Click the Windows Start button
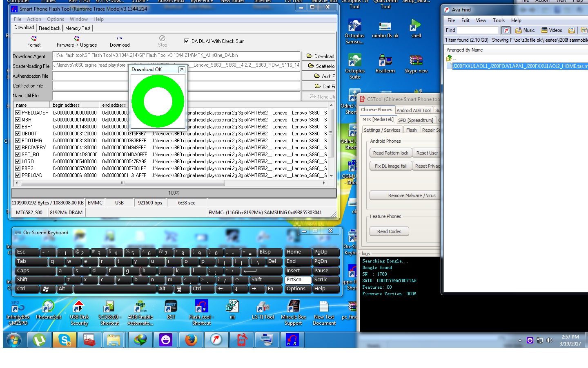 (x=14, y=340)
